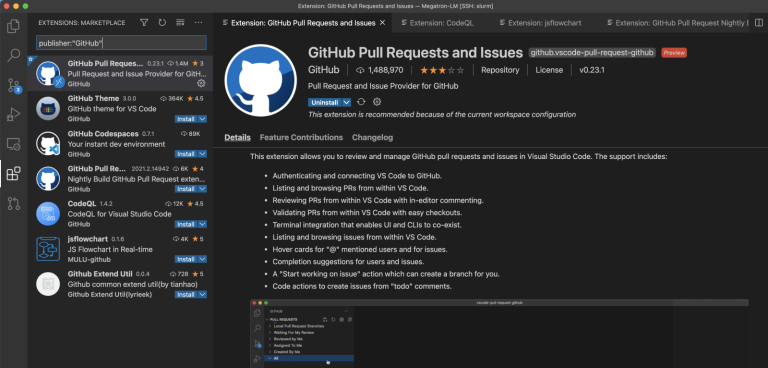768x368 pixels.
Task: Click the extensions search input field
Action: coord(121,43)
